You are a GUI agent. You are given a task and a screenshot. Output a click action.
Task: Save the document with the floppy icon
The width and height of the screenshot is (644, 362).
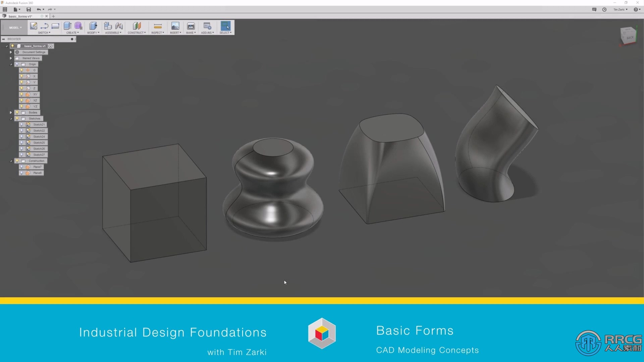click(29, 9)
